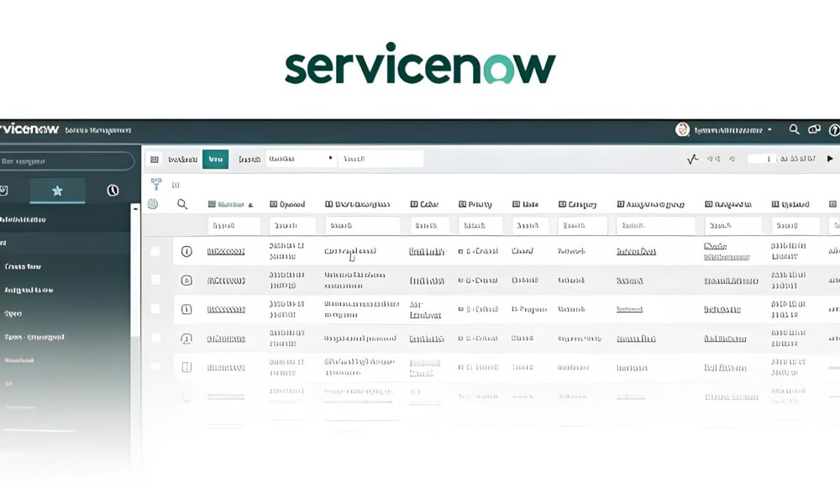Click the list search text box in toolbar

click(381, 159)
